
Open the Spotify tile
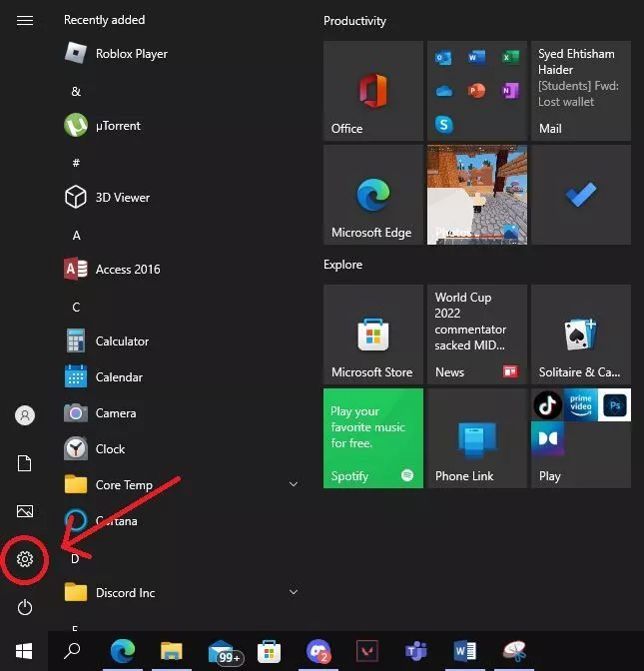coord(372,438)
